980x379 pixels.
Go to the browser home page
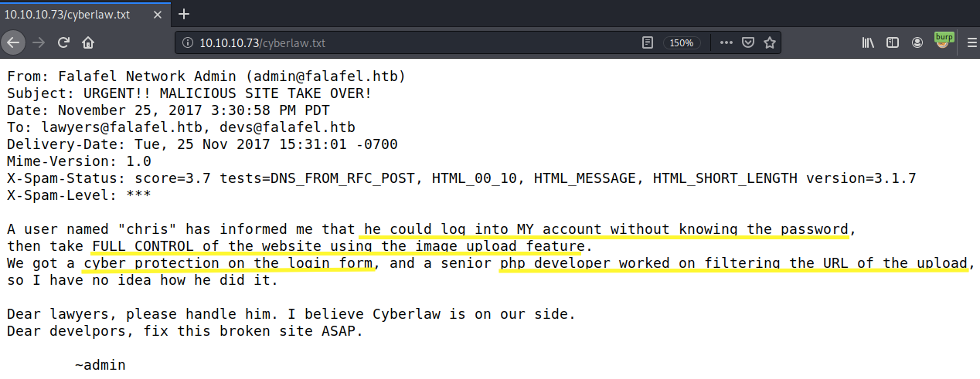(88, 42)
